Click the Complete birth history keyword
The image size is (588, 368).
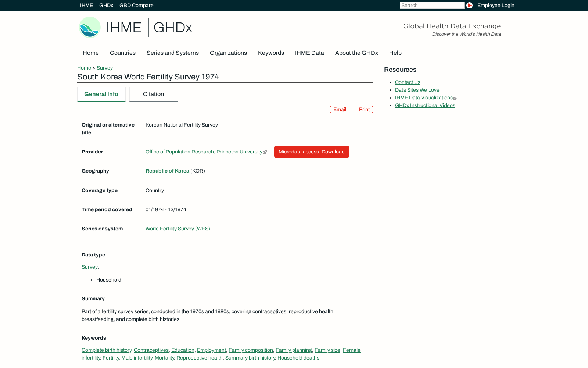coord(107,350)
